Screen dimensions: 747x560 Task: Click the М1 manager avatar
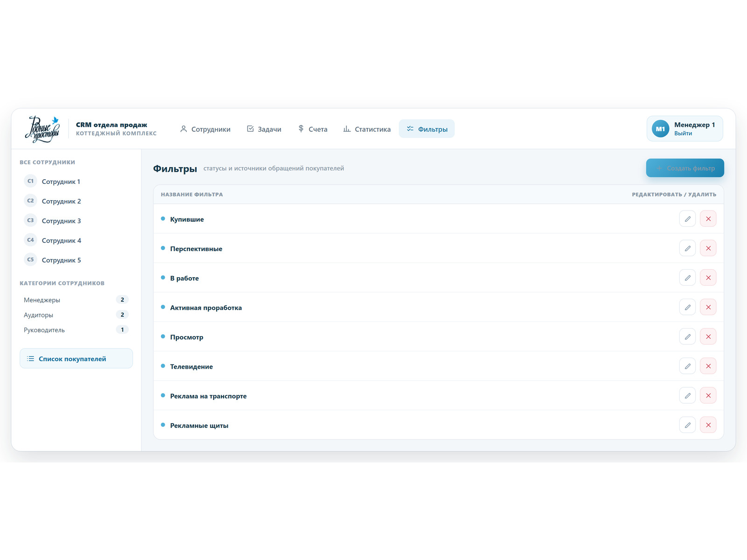pos(660,129)
